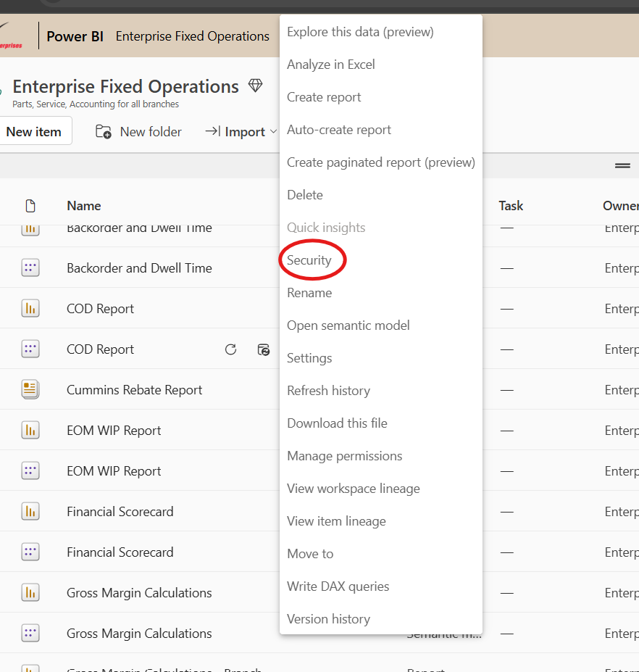
Task: Click the semantic model icon for Gross Margin Calculations
Action: [x=30, y=633]
